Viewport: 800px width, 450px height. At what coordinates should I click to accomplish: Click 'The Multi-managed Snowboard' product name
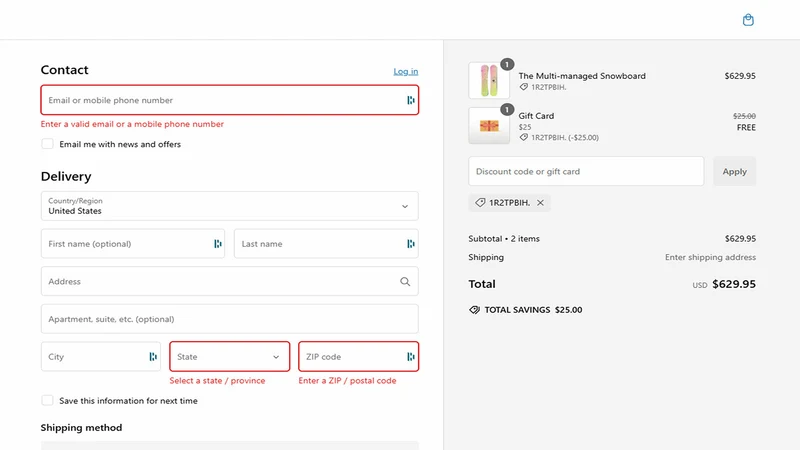tap(582, 76)
